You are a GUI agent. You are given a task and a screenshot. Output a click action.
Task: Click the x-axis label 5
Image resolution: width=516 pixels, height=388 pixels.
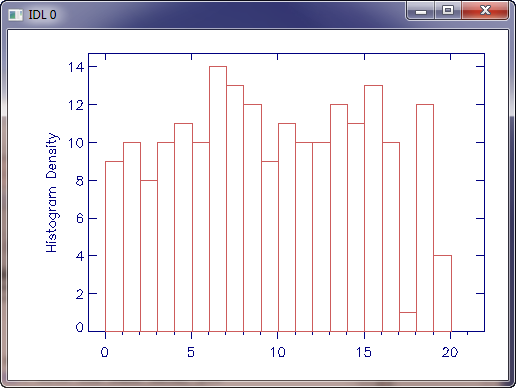point(191,352)
